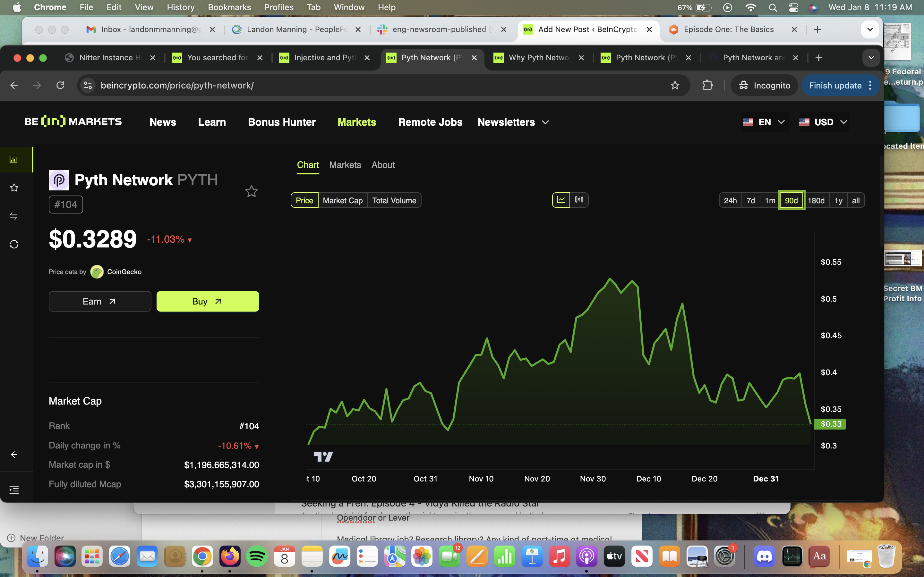Viewport: 924px width, 577px height.
Task: Select the line chart view toggle
Action: (x=561, y=200)
